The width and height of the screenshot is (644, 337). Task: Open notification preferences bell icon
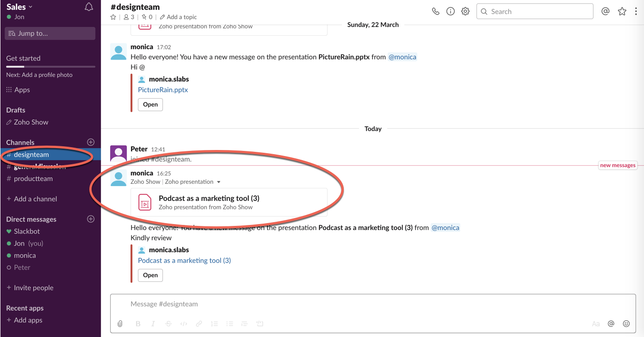(89, 7)
